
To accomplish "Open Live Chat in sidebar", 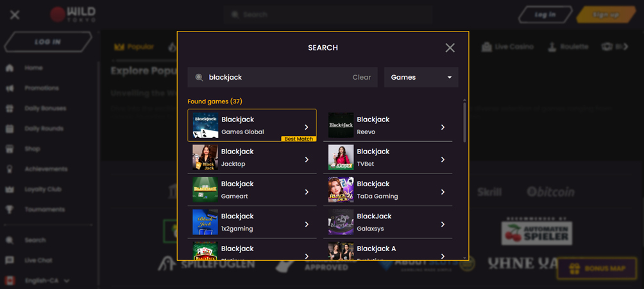I will click(x=38, y=260).
